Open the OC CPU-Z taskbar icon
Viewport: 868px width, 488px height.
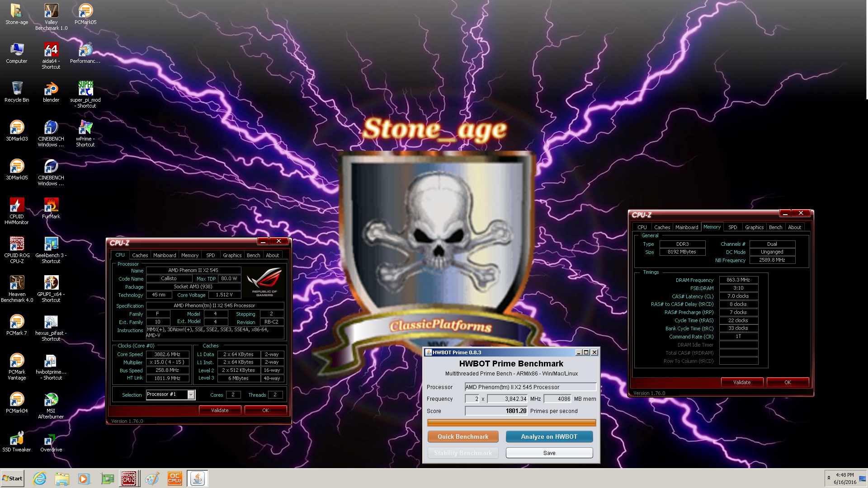[x=175, y=479]
